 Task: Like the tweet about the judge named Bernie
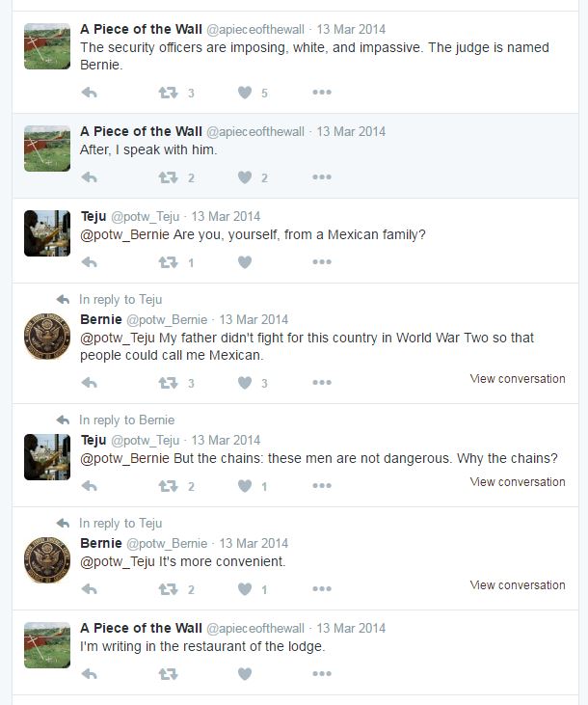245,93
